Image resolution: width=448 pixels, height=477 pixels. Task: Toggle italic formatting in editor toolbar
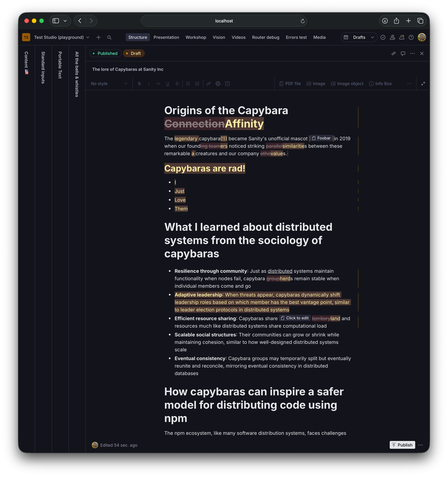149,83
